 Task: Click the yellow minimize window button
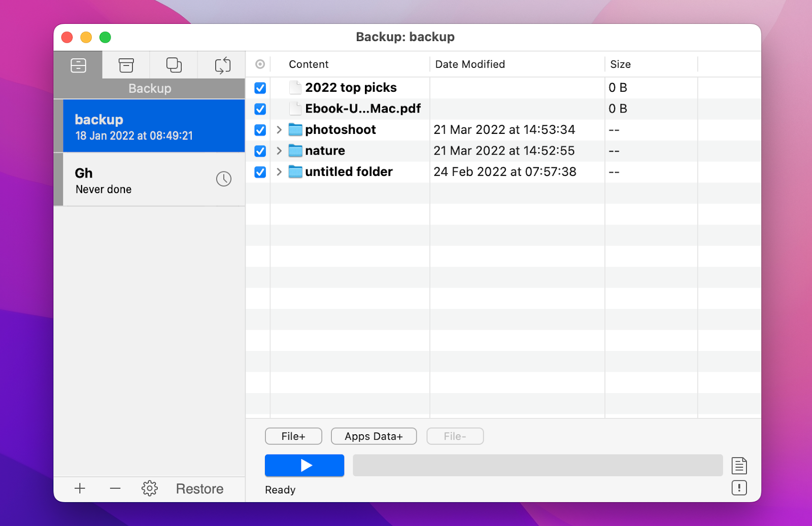pos(86,37)
